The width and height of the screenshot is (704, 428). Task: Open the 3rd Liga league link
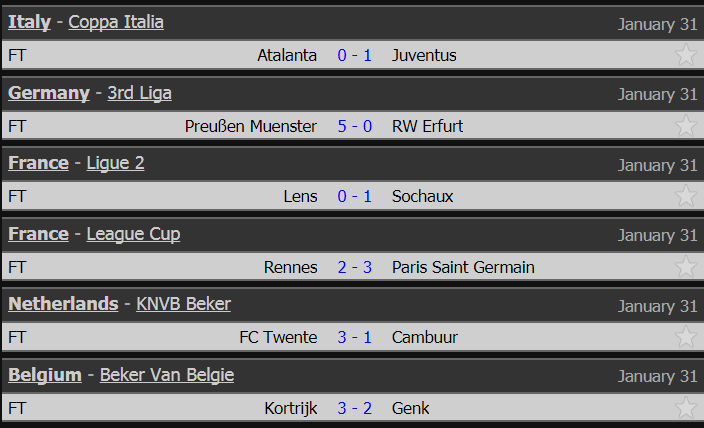point(140,93)
